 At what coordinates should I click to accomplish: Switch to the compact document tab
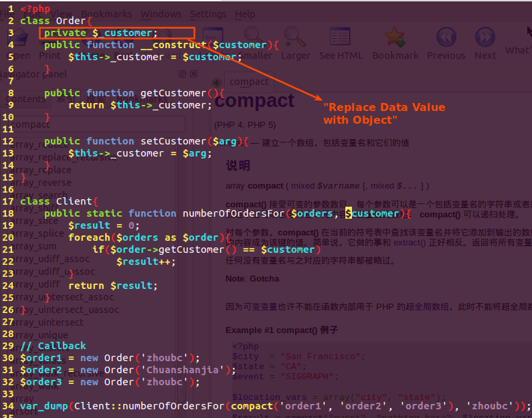click(249, 82)
